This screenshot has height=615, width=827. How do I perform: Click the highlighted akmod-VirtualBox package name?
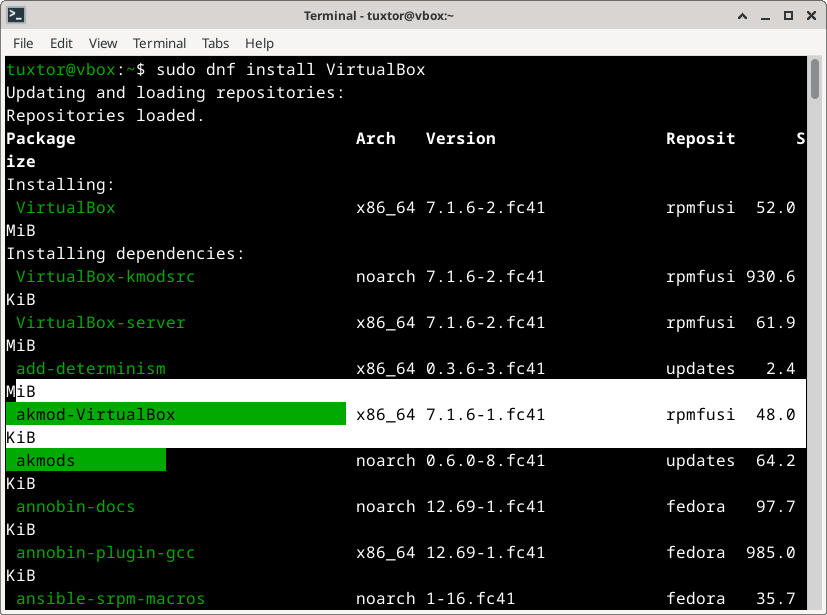tap(96, 414)
